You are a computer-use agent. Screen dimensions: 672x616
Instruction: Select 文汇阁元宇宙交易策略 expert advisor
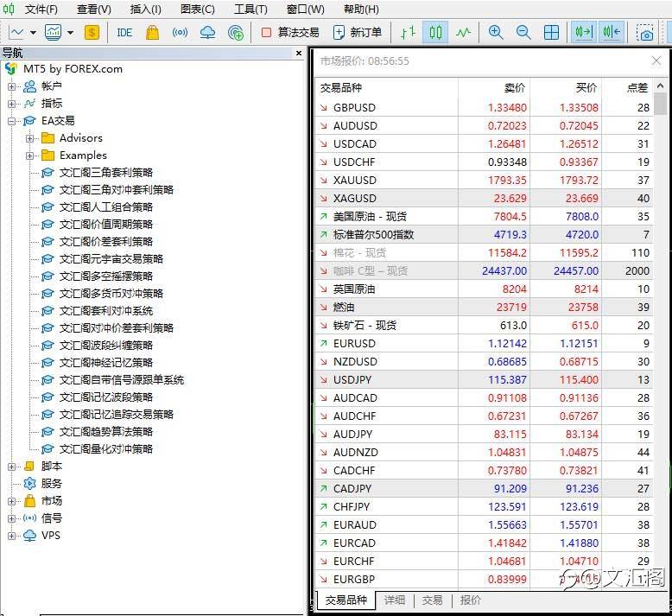tap(111, 259)
